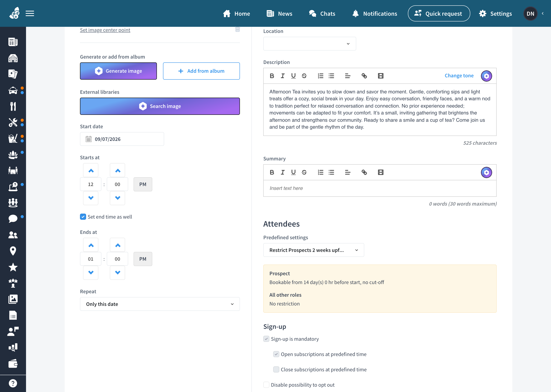Open the AI assistant in the Summary toolbar
This screenshot has height=392, width=551.
click(x=486, y=172)
